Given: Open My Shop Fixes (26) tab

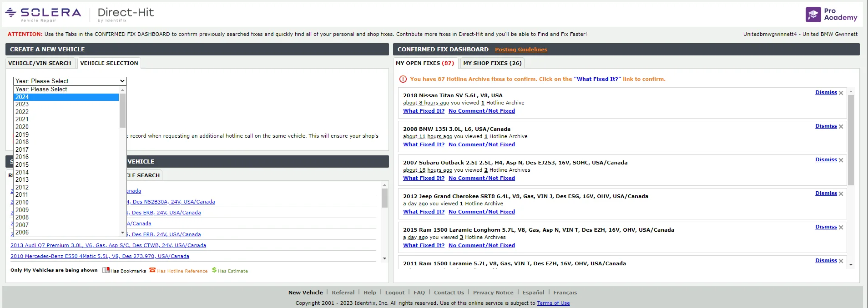Looking at the screenshot, I should coord(492,63).
